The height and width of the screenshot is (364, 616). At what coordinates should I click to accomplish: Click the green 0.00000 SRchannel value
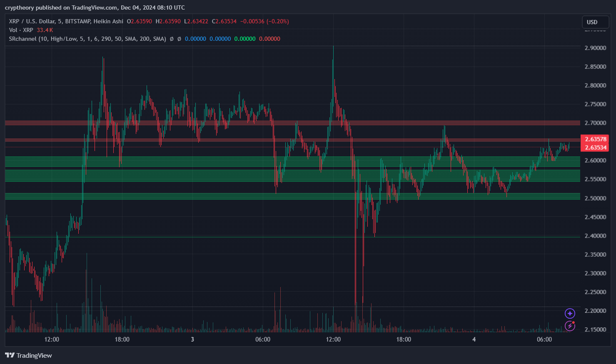[x=245, y=39]
